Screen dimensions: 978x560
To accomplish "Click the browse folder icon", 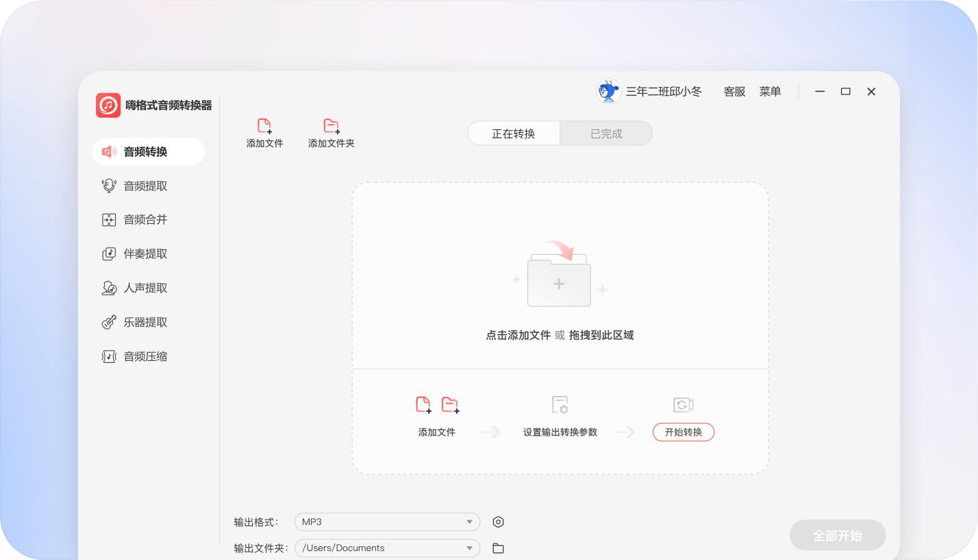I will (499, 548).
